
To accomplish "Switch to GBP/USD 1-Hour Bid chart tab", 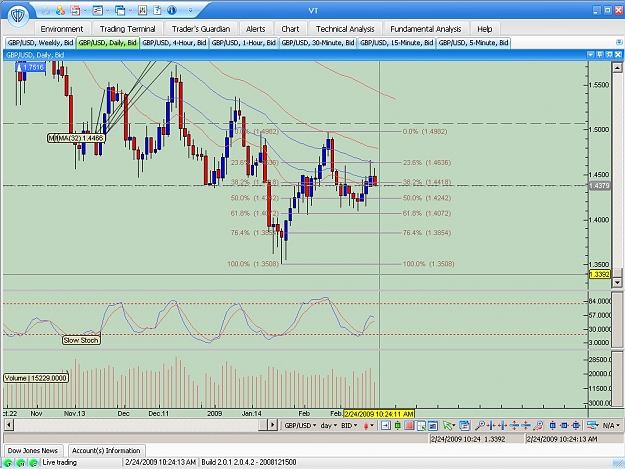I will [244, 43].
